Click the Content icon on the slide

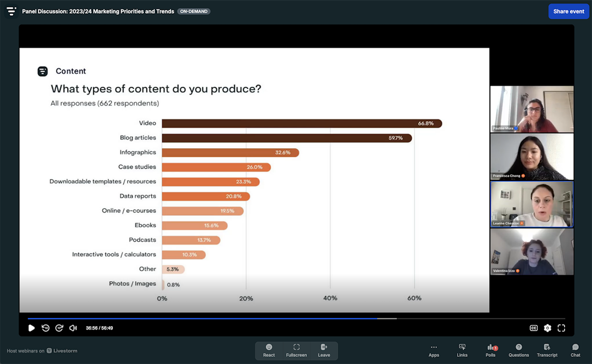(43, 71)
